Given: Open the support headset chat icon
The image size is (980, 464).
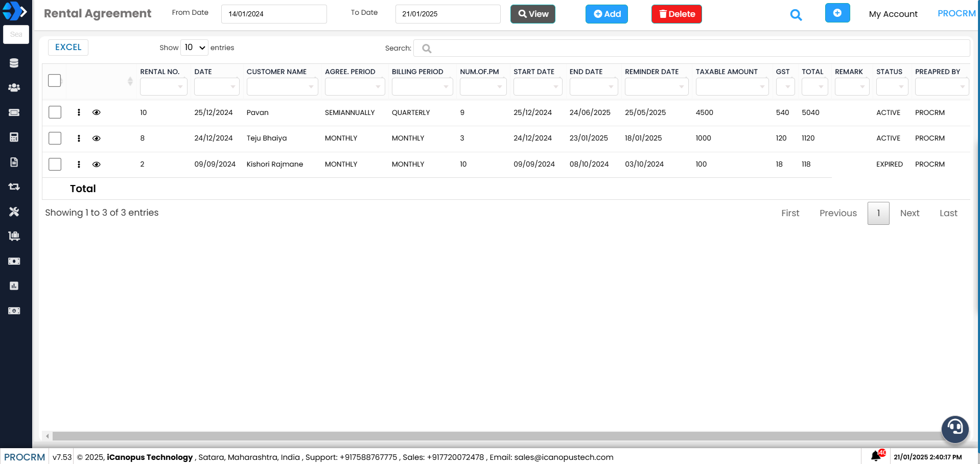Looking at the screenshot, I should click(x=954, y=428).
